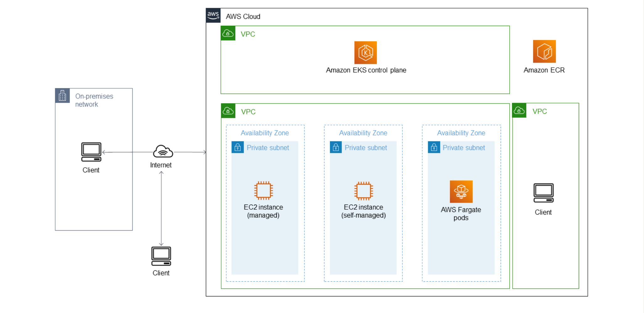This screenshot has height=313, width=644.
Task: Click the lock icon of the self-managed Private subnet
Action: click(336, 147)
